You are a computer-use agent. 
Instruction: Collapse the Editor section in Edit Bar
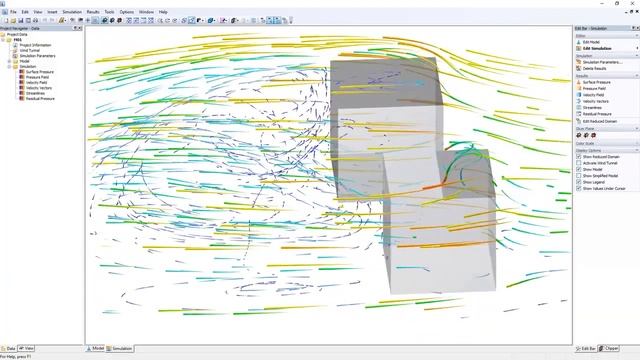pyautogui.click(x=637, y=36)
